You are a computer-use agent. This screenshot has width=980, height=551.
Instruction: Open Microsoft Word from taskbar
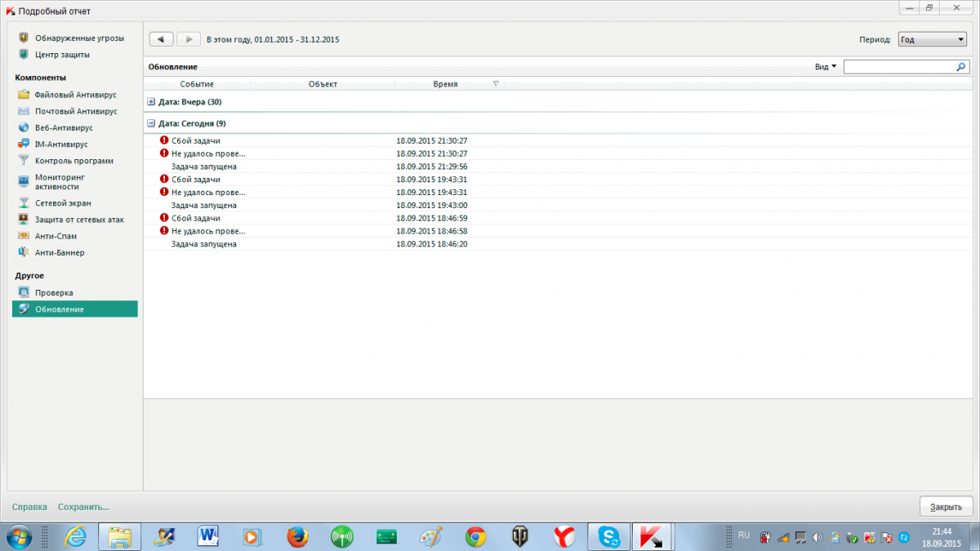pyautogui.click(x=209, y=536)
